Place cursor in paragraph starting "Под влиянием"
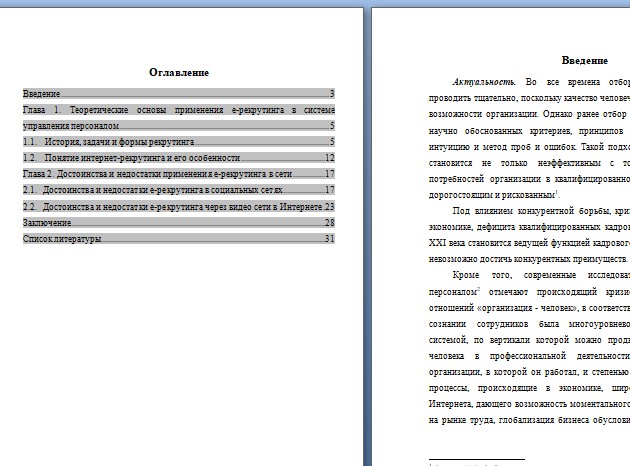 pos(540,227)
